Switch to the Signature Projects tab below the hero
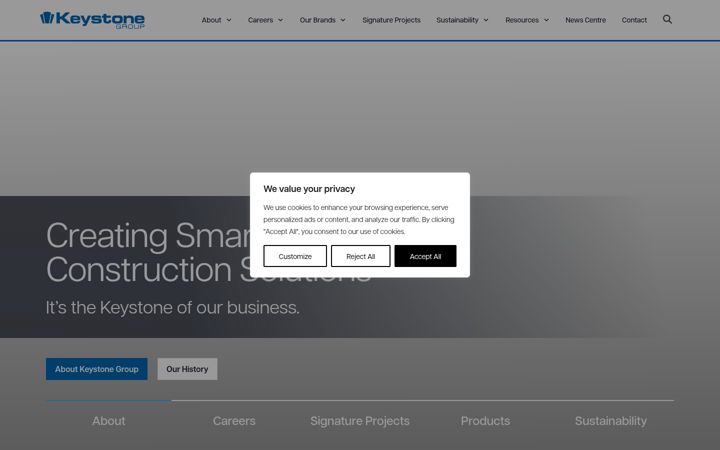This screenshot has width=720, height=450. tap(360, 421)
